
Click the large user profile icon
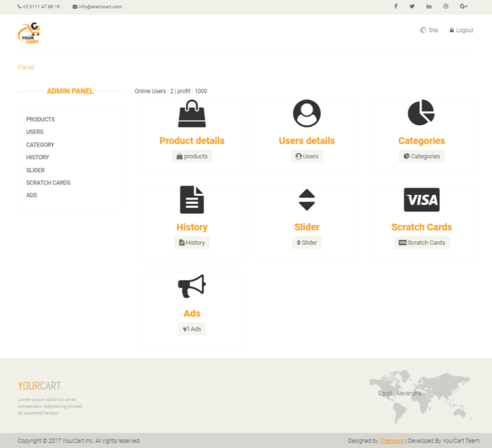click(307, 113)
